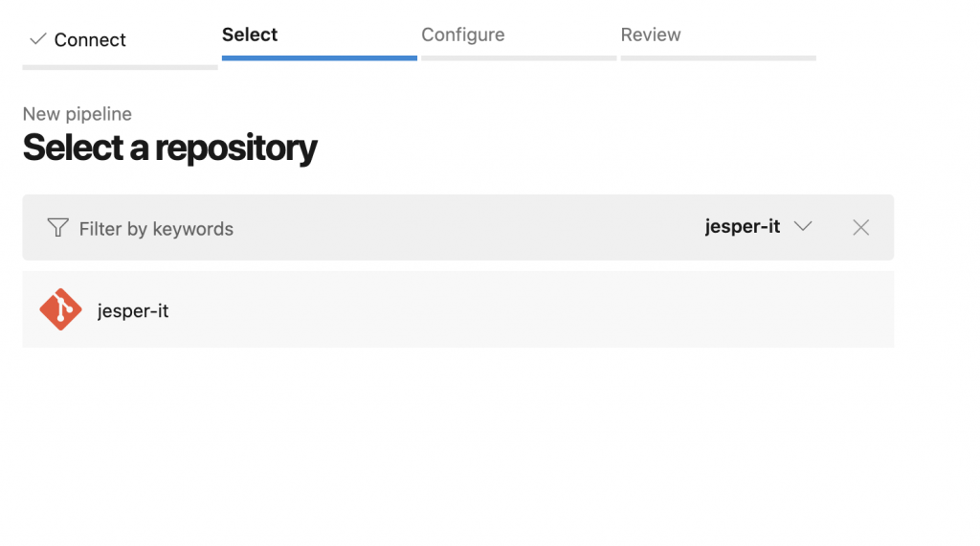Clear the filter with the X icon
Image resolution: width=980 pixels, height=546 pixels.
click(x=860, y=227)
